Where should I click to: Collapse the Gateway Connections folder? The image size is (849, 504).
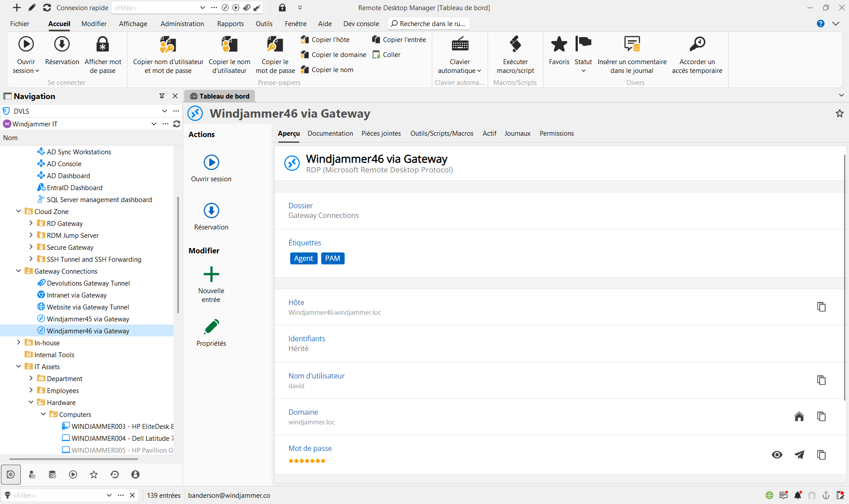(19, 271)
